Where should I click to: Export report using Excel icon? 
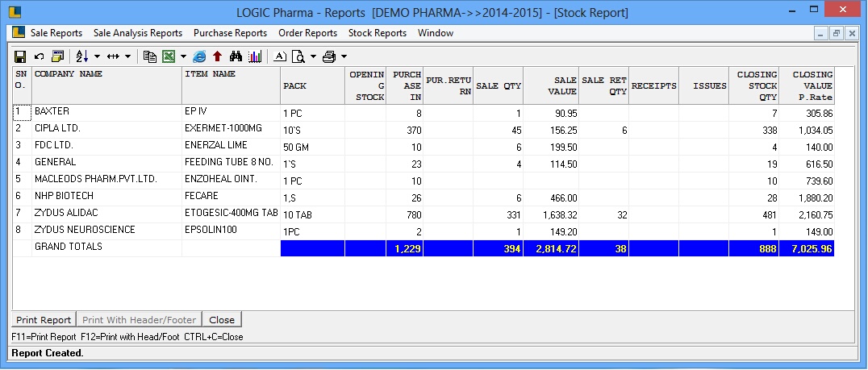click(x=169, y=56)
